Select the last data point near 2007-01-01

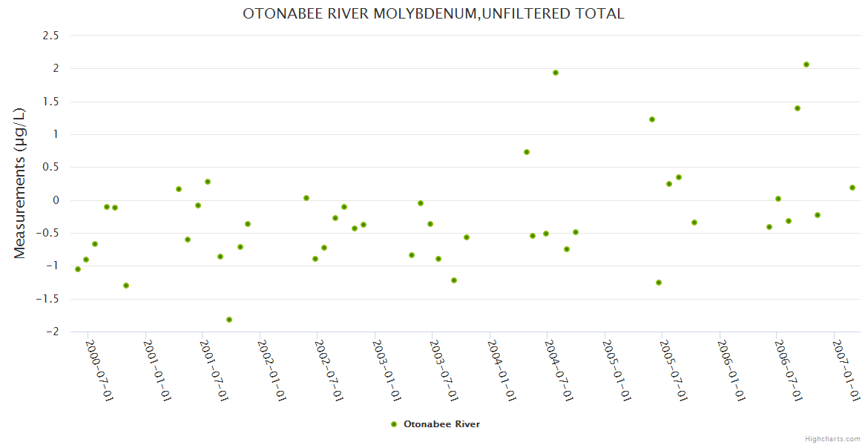coord(852,188)
